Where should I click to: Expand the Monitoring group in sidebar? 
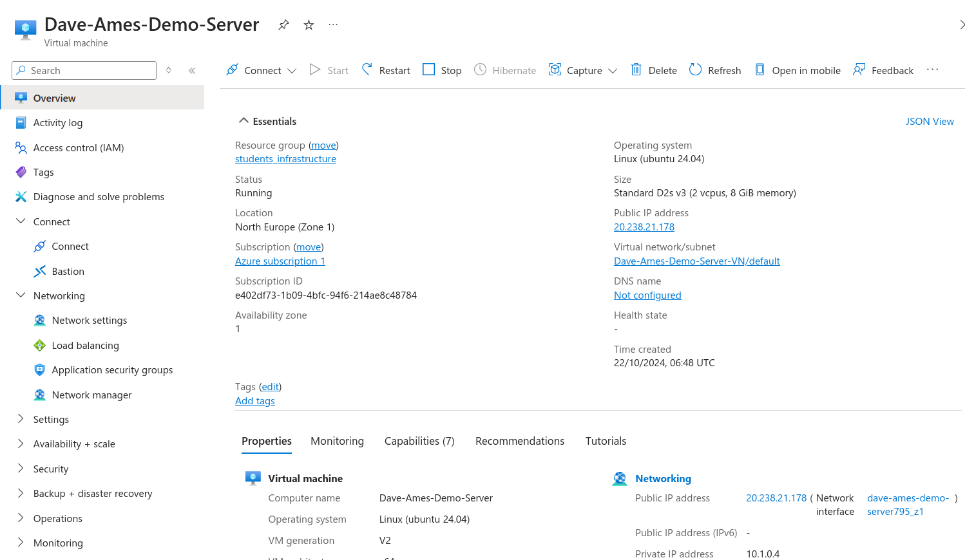click(21, 543)
